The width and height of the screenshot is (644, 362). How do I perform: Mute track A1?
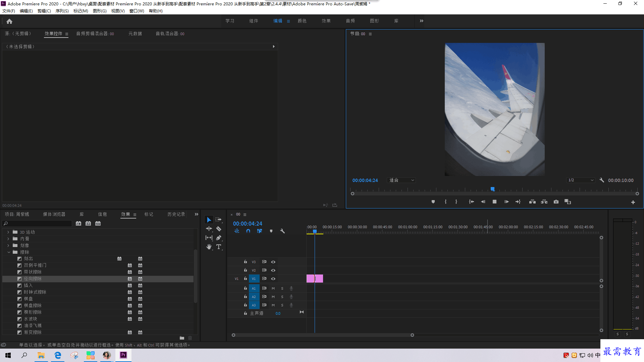273,288
